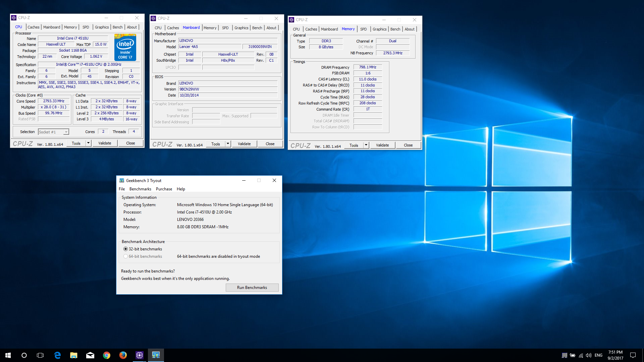Click the Row Refresh 208 clocks value
The image size is (644, 362).
coord(368,103)
